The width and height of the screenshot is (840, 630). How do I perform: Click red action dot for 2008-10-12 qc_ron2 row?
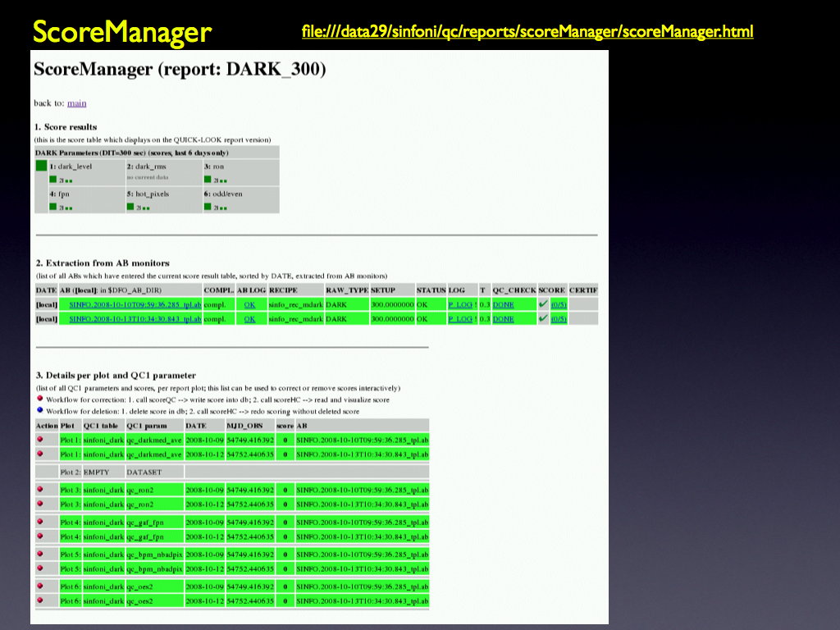click(39, 504)
